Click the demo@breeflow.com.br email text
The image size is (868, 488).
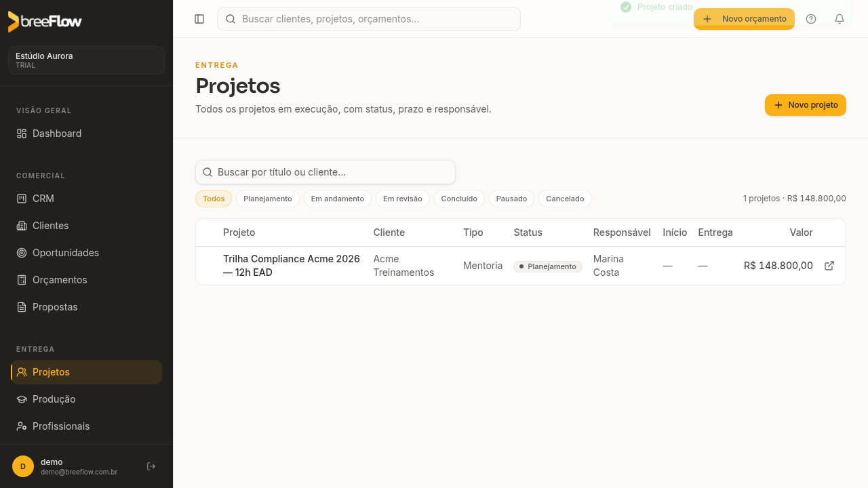pyautogui.click(x=79, y=472)
